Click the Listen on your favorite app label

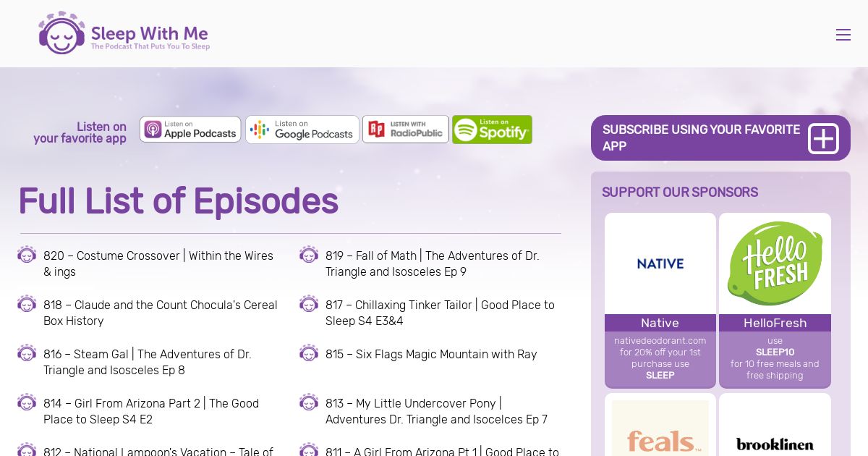coord(80,132)
